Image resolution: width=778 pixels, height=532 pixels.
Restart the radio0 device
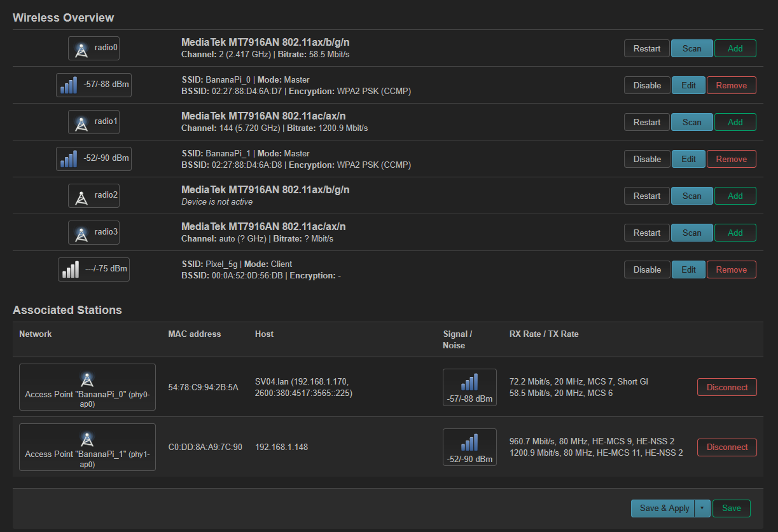pyautogui.click(x=647, y=48)
